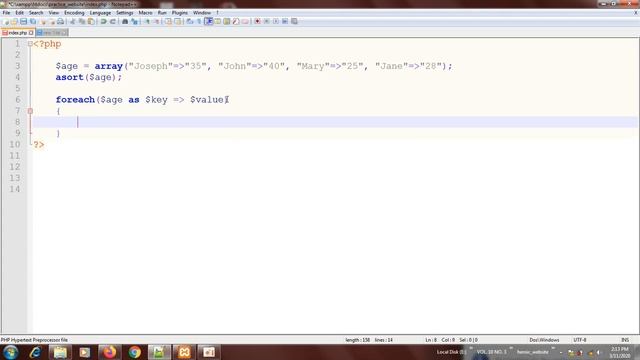
Task: Place cursor in highlighted line 8
Action: [x=335, y=122]
